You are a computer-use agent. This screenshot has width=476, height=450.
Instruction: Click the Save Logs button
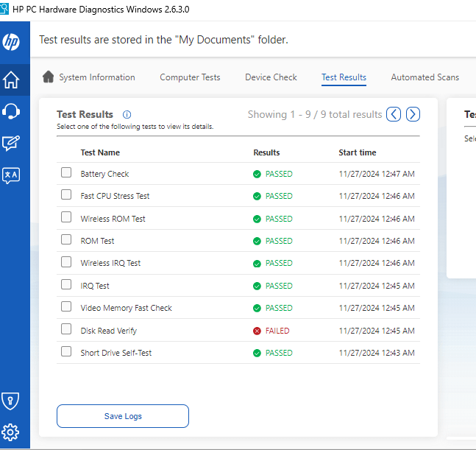click(123, 416)
